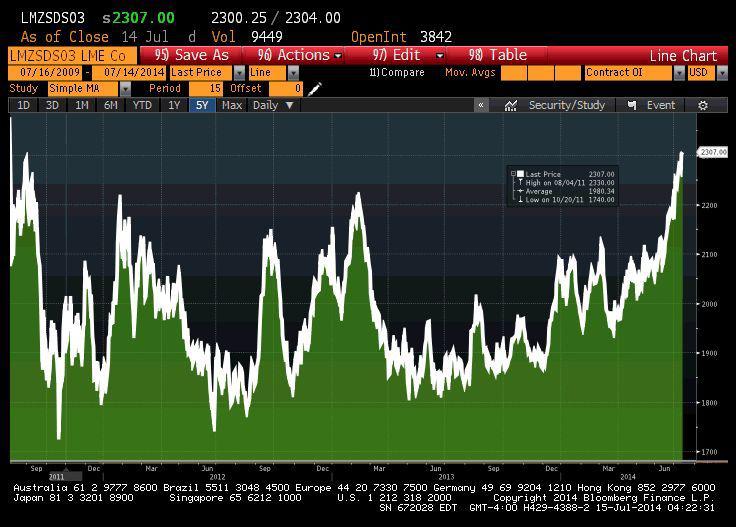Open the Actions menu
Viewport: 736px width, 527px height.
point(299,55)
